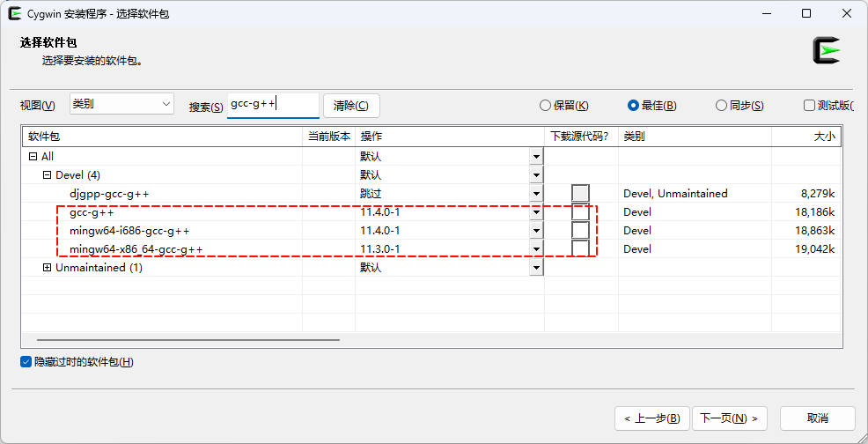This screenshot has width=868, height=444.
Task: Go back with 上一步(B) button
Action: pyautogui.click(x=652, y=418)
